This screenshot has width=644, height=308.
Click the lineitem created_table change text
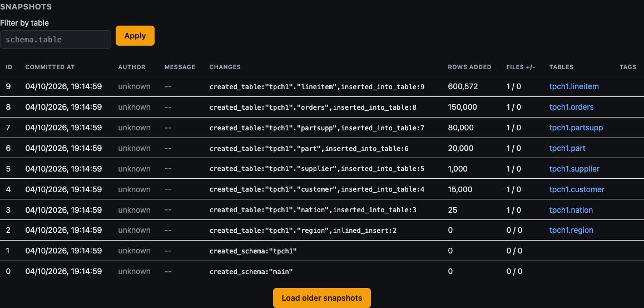(316, 87)
